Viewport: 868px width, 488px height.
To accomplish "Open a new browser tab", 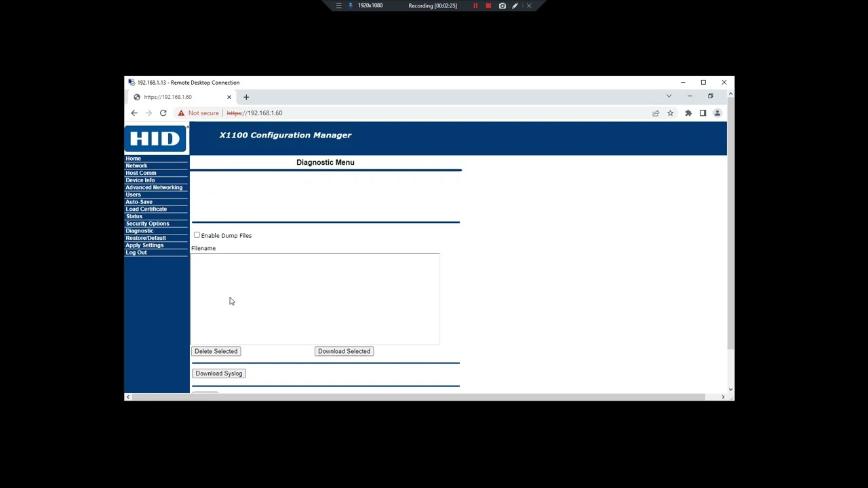I will point(246,97).
